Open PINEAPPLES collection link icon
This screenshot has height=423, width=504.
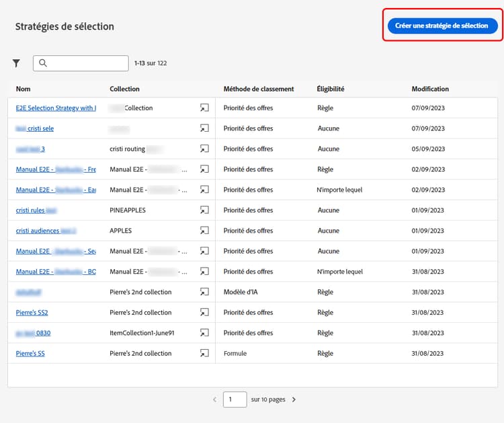[204, 210]
